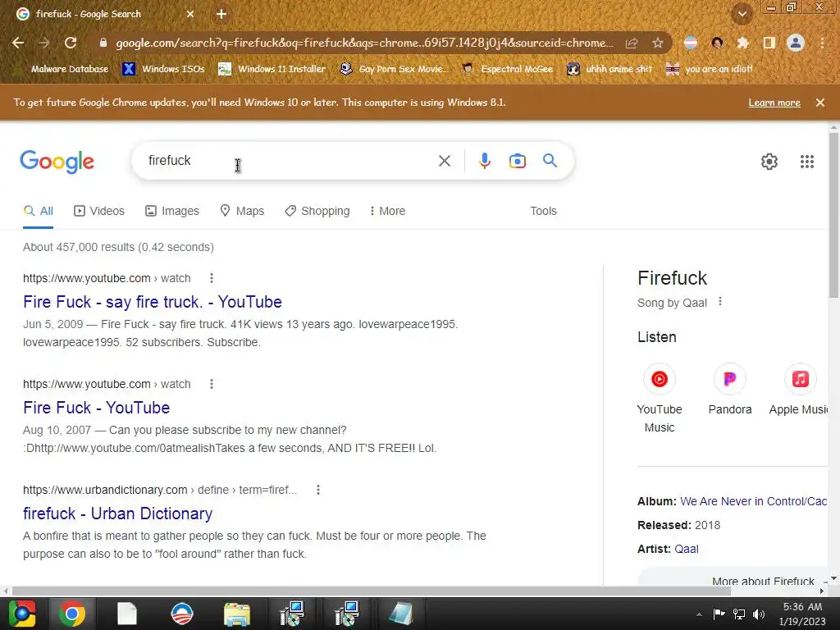Start a voice search with microphone
The height and width of the screenshot is (630, 840).
(484, 161)
